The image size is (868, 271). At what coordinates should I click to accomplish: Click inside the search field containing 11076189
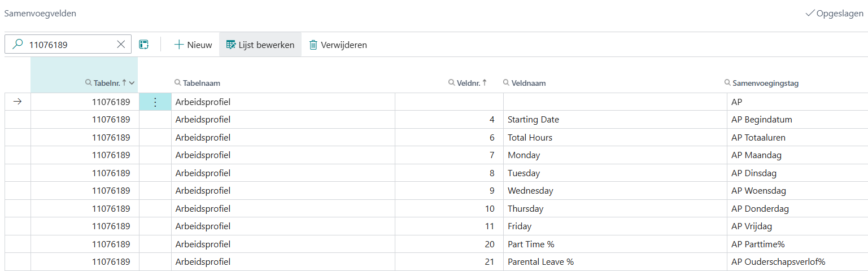tap(71, 45)
